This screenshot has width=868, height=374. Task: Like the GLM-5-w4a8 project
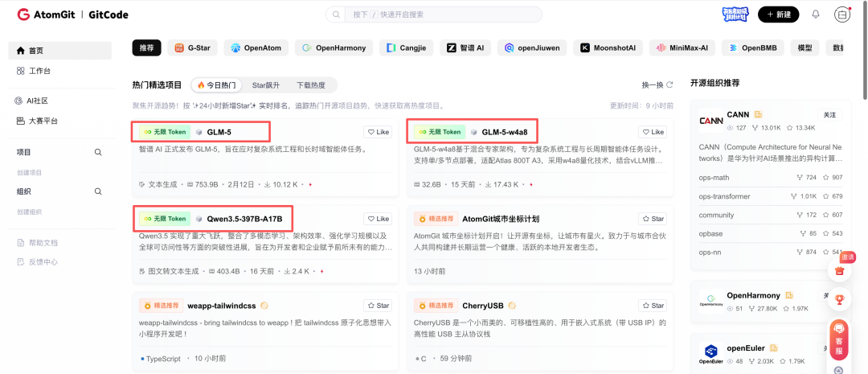point(653,132)
